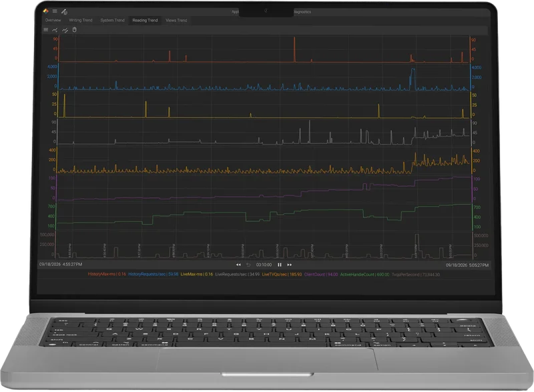The image size is (534, 392).
Task: Open the trend toolbar list menu icon
Action: [45, 30]
